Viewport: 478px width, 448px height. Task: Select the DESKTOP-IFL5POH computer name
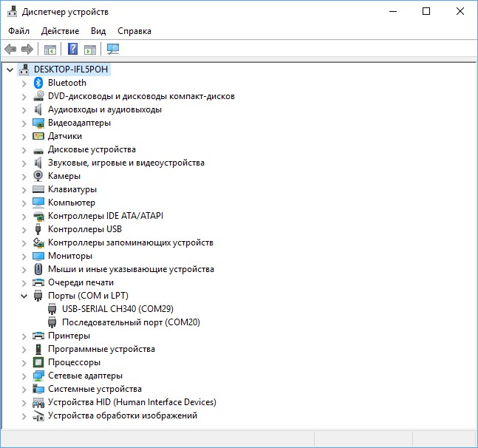(x=71, y=69)
